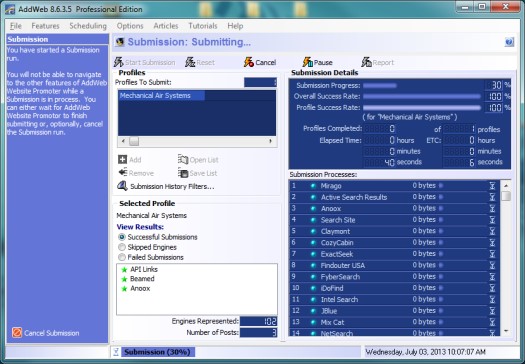Click FyberSearch process row
Screen dimensions: 525x364
pyautogui.click(x=394, y=277)
